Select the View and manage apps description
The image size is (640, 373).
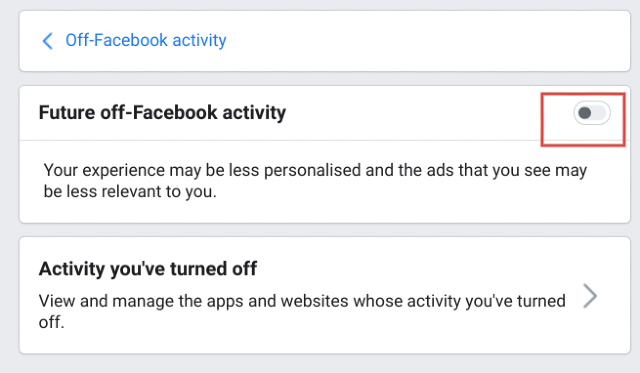click(302, 311)
